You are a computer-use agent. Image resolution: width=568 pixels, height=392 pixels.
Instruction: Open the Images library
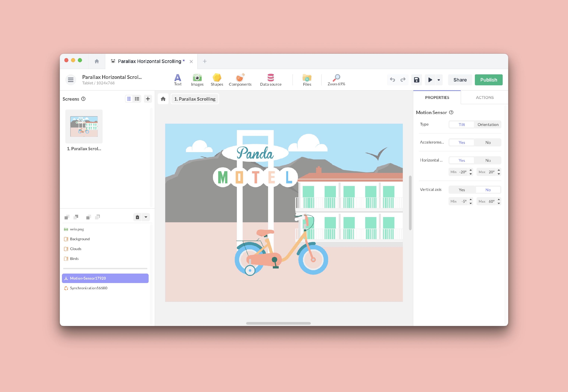pyautogui.click(x=197, y=80)
